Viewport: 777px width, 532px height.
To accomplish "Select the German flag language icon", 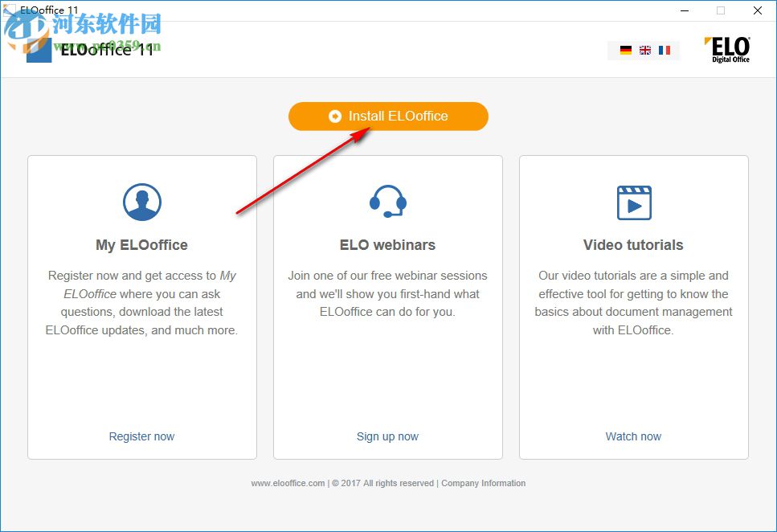I will (x=625, y=50).
